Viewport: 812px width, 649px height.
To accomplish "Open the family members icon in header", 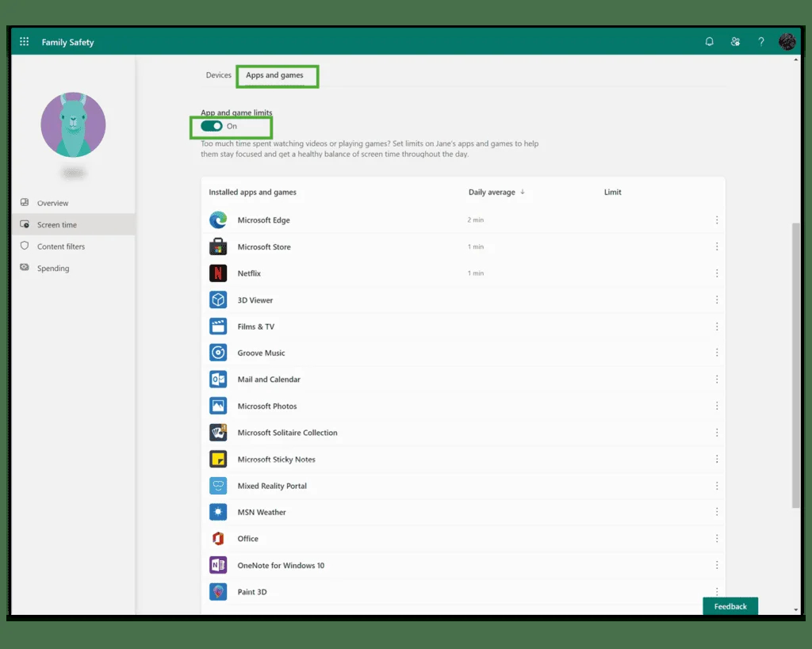I will click(x=735, y=41).
